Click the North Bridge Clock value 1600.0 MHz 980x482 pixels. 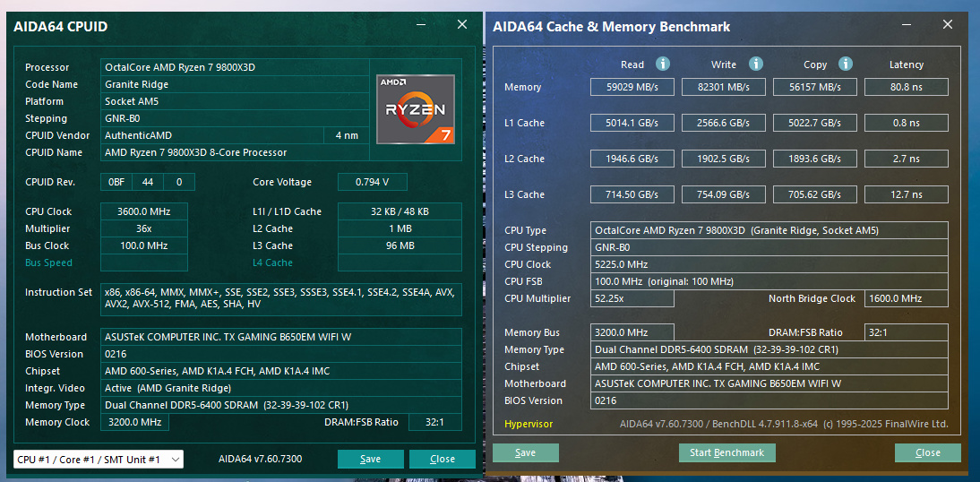907,299
